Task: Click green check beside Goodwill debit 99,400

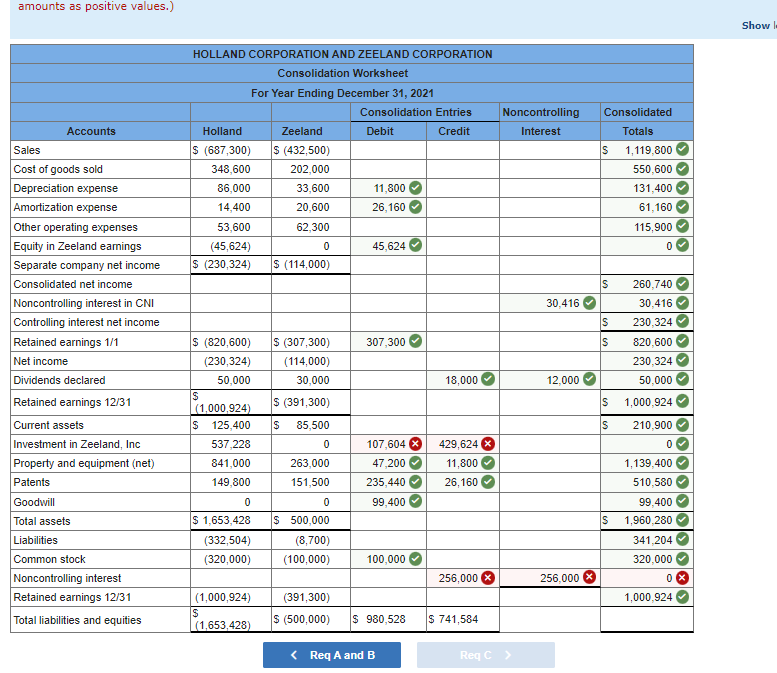Action: tap(415, 502)
